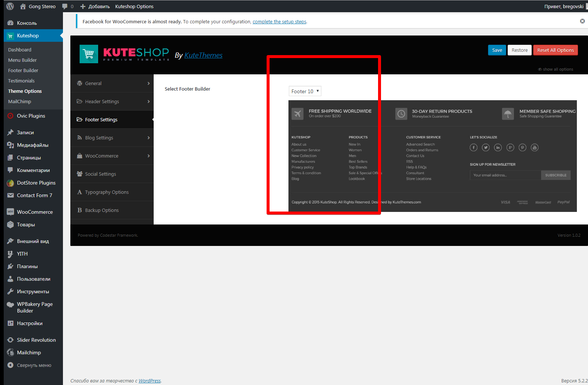Click the Страницы pages icon
588x385 pixels.
[x=10, y=158]
